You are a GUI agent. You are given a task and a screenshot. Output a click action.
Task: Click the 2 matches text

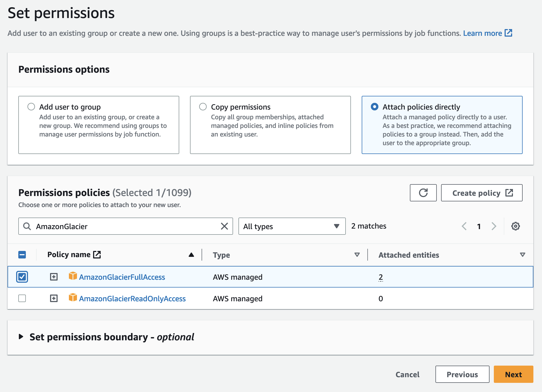pyautogui.click(x=369, y=226)
